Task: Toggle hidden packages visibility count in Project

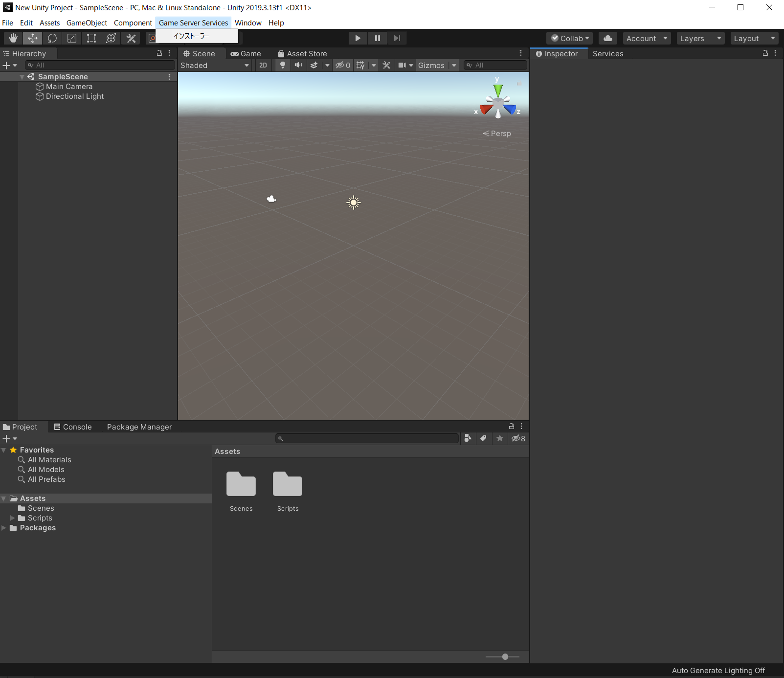Action: (x=518, y=438)
